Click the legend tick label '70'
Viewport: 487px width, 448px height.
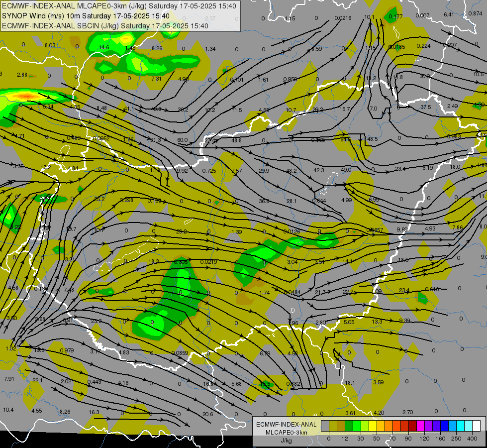pos(392,439)
